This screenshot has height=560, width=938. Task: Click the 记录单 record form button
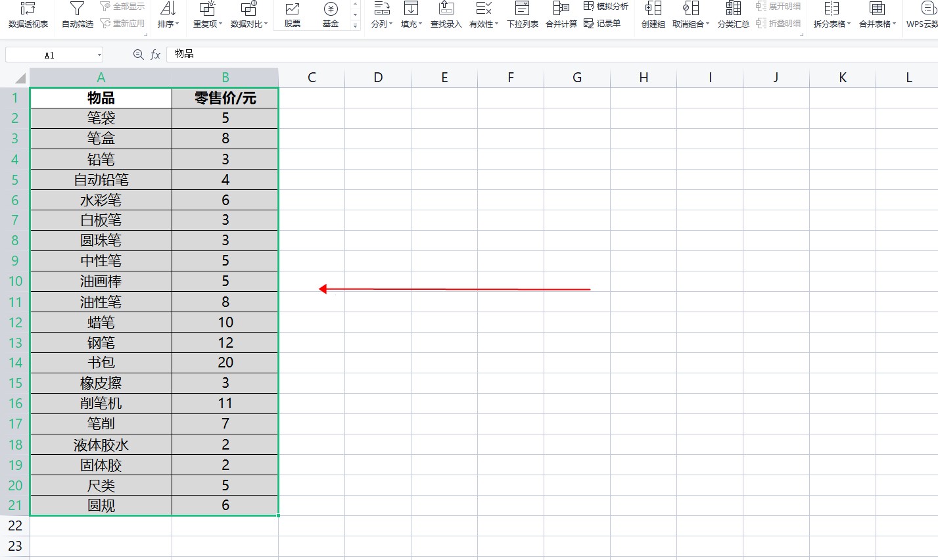pos(602,23)
